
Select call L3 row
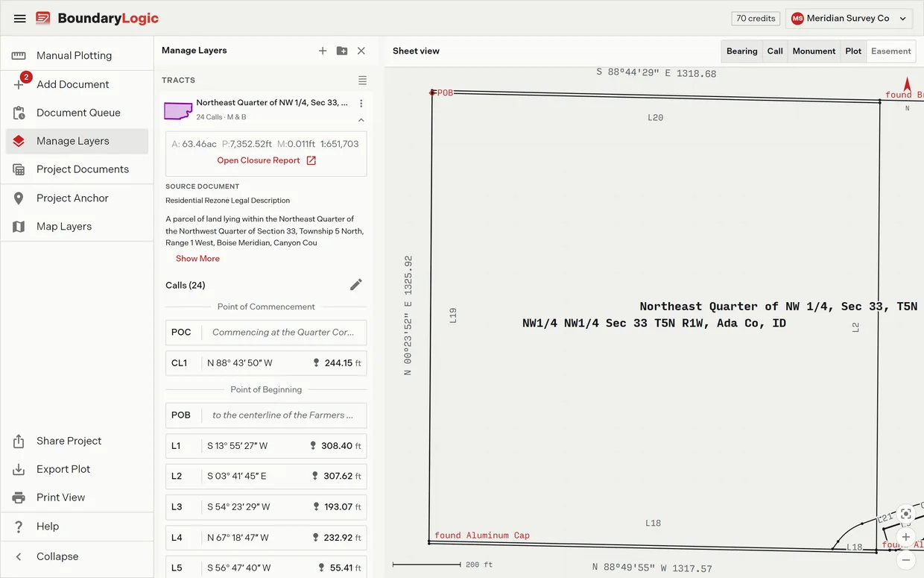(266, 506)
